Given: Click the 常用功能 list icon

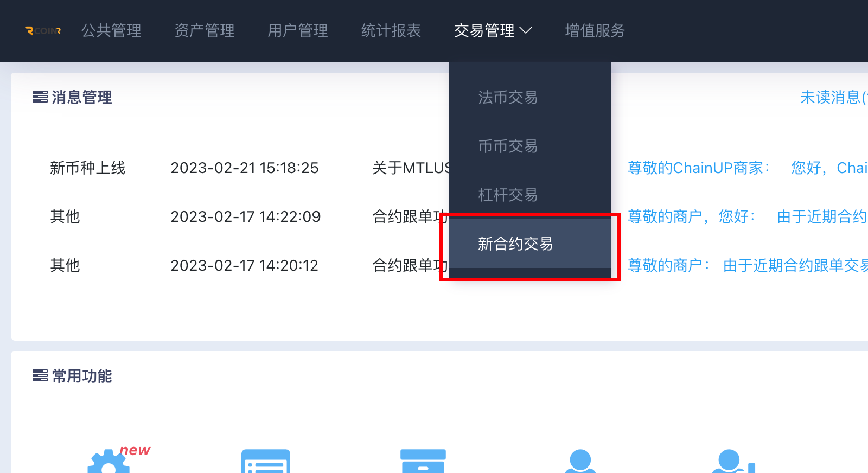Looking at the screenshot, I should [x=40, y=376].
